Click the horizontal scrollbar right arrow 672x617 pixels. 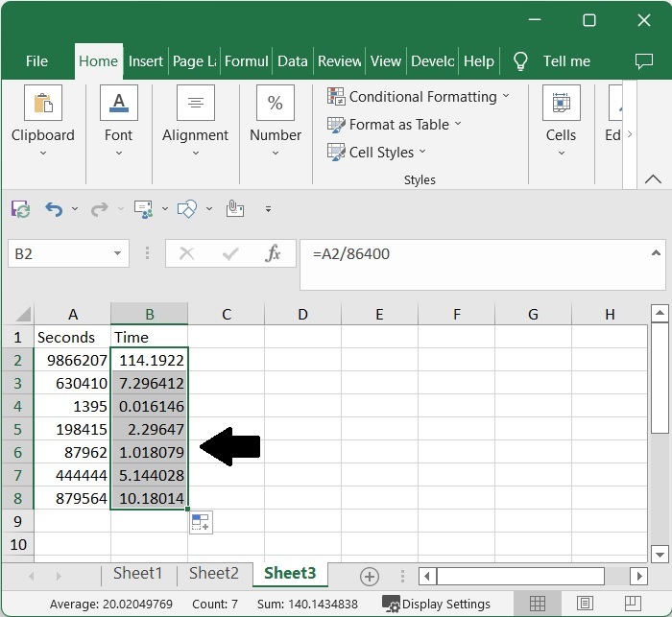click(x=638, y=576)
